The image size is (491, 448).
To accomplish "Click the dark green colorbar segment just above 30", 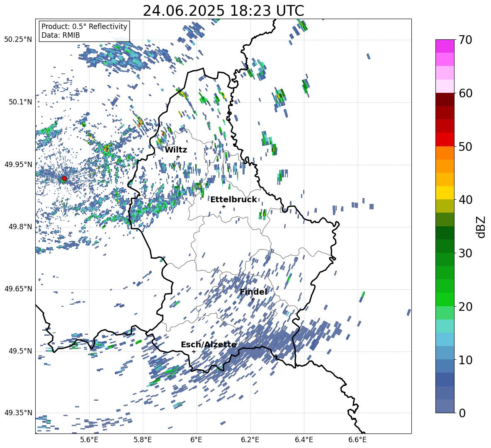I will (445, 246).
